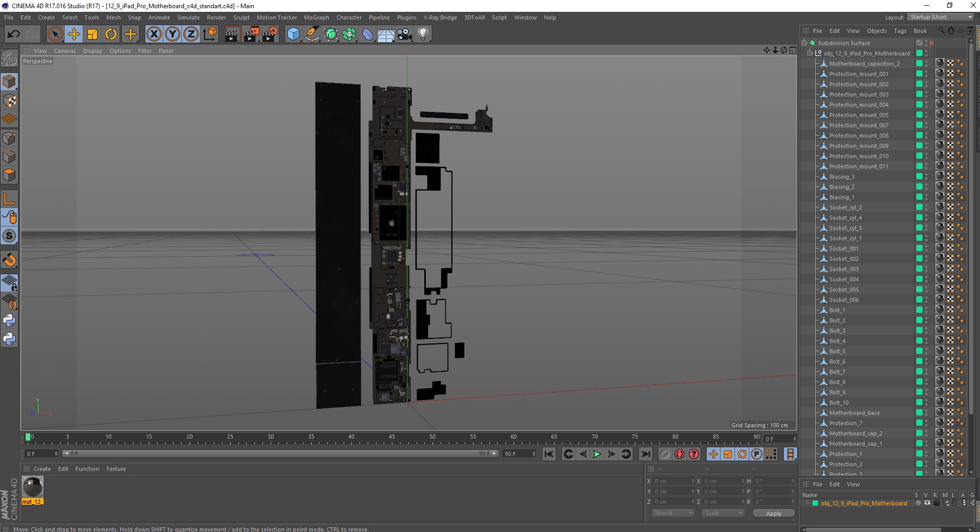This screenshot has width=980, height=532.
Task: Toggle viewport maximize icon
Action: tap(793, 50)
